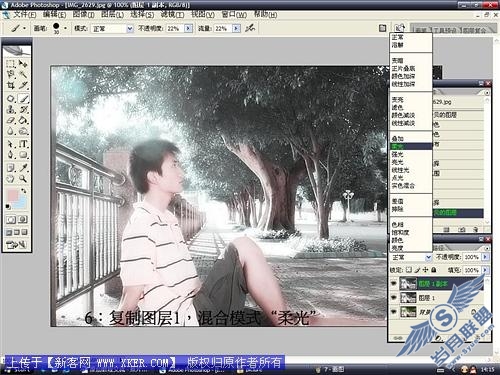Select the Magic Wand tool
500x375 pixels.
[x=23, y=74]
